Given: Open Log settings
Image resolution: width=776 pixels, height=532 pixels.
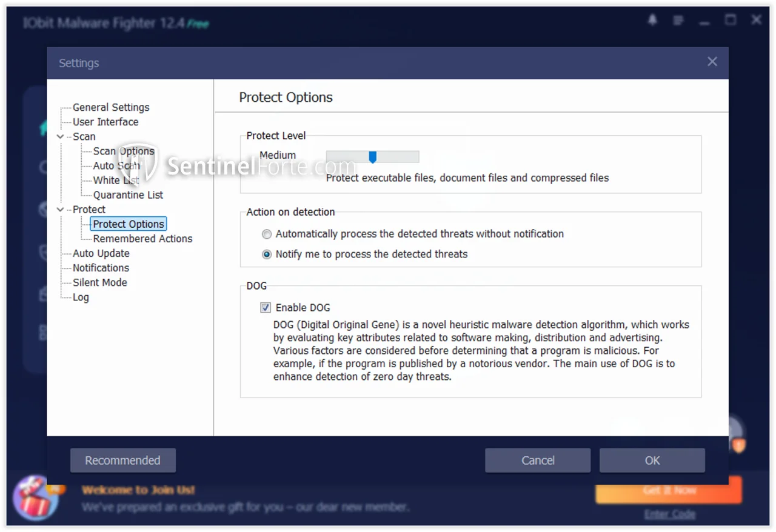Looking at the screenshot, I should (x=81, y=297).
